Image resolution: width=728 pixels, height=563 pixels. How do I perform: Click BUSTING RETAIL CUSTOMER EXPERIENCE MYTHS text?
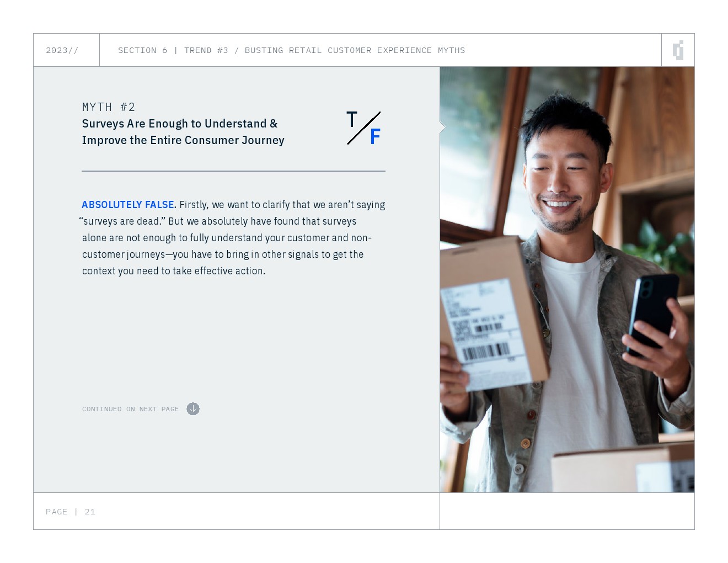(x=355, y=50)
